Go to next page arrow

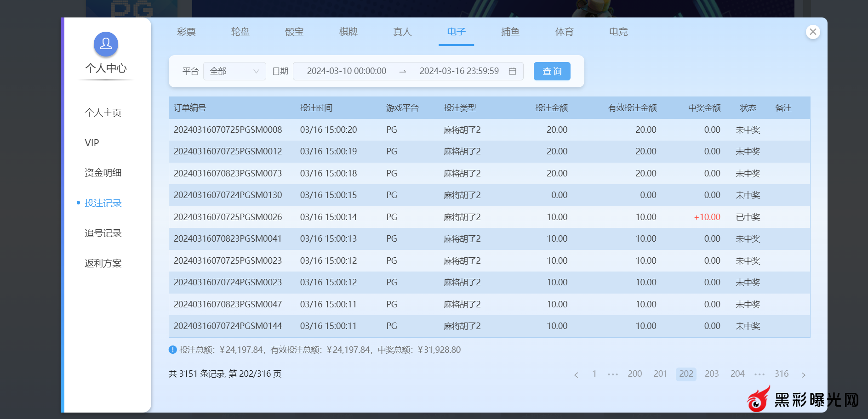click(803, 375)
